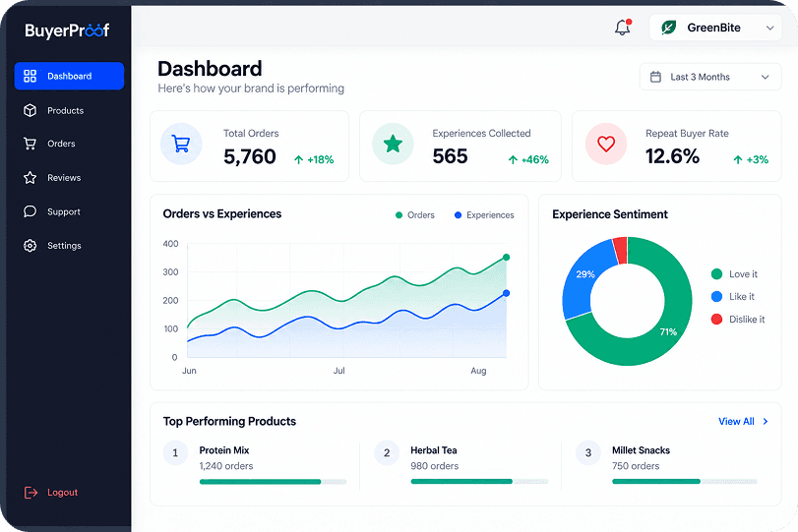Open the Millet Snacks product
Image resolution: width=798 pixels, height=532 pixels.
(641, 450)
